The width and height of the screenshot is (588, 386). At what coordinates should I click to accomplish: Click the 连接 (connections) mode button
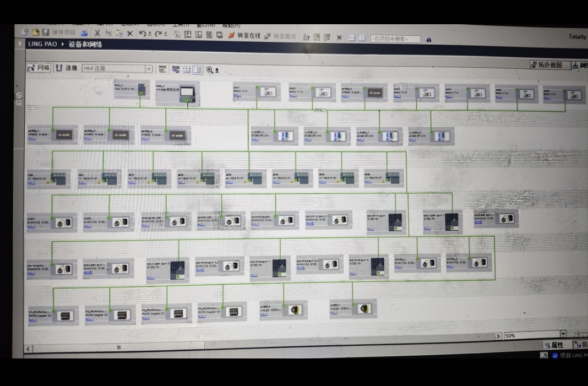[x=67, y=68]
